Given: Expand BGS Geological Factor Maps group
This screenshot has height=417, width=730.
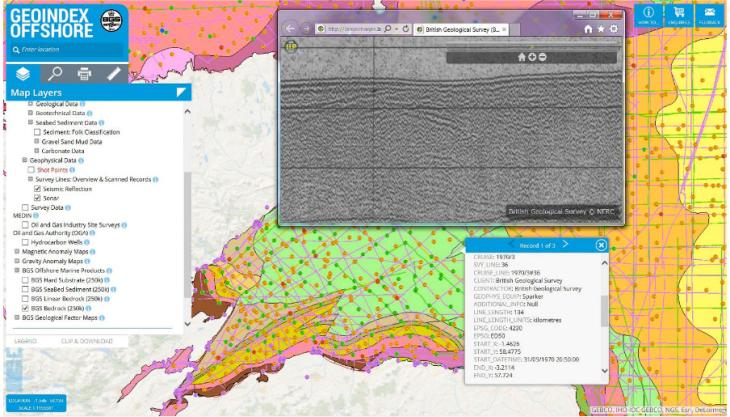Looking at the screenshot, I should (17, 318).
